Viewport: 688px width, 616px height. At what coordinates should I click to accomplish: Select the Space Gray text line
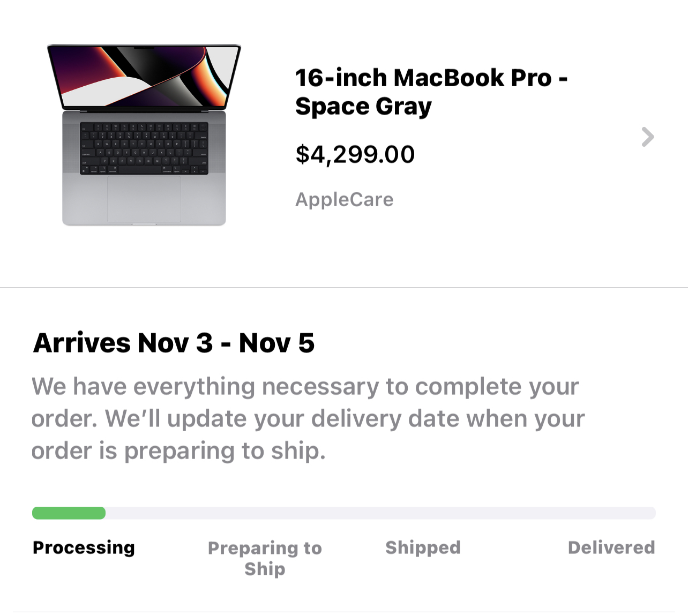pos(363,107)
